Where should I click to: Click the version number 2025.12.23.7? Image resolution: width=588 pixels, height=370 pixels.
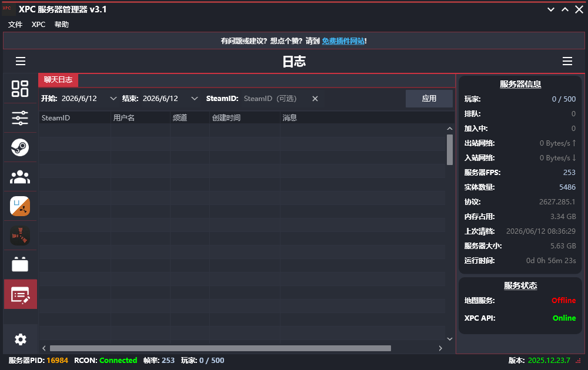[549, 360]
